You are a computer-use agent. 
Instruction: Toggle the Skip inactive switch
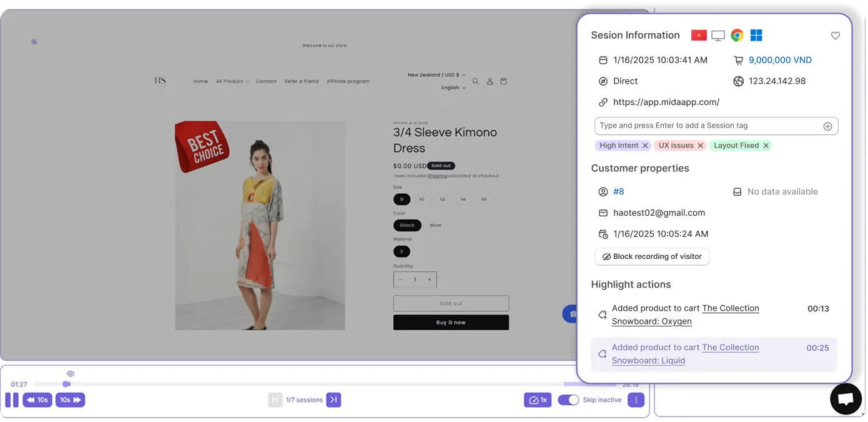click(x=568, y=400)
